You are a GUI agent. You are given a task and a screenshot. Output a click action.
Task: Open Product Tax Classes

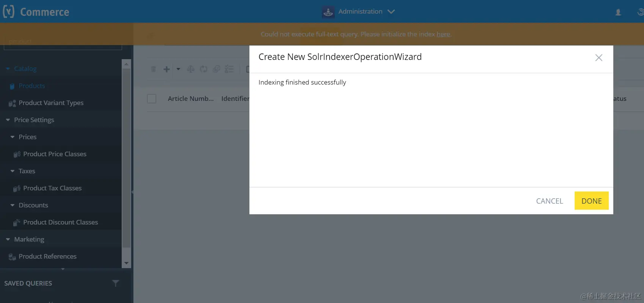[x=52, y=188]
